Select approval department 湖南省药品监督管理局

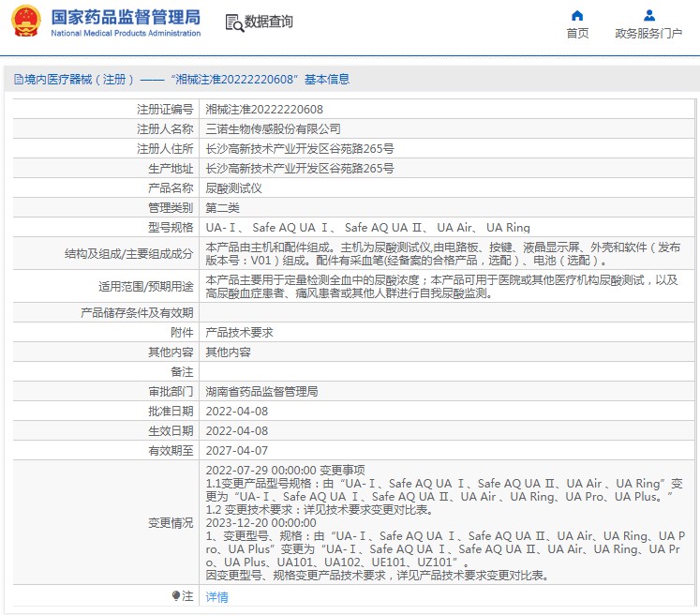coord(261,392)
